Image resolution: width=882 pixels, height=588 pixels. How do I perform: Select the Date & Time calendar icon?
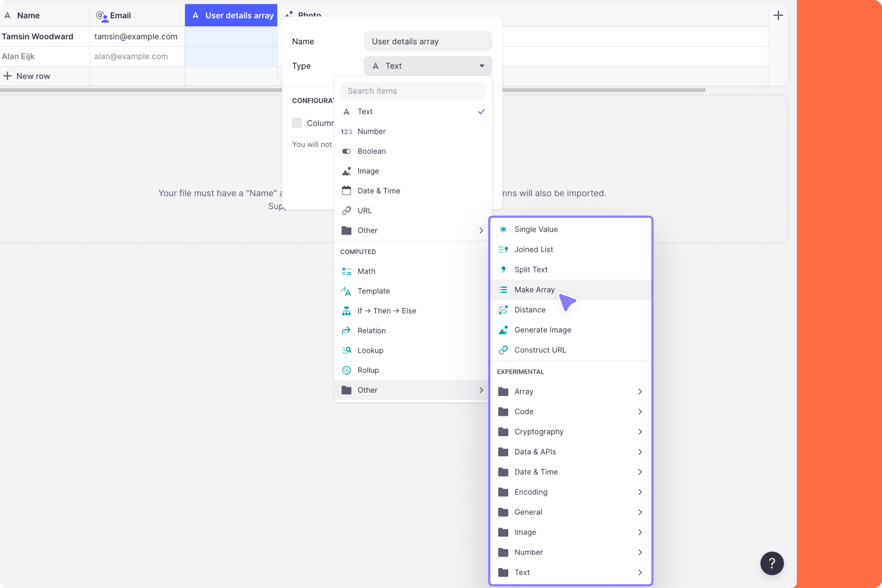click(x=346, y=191)
